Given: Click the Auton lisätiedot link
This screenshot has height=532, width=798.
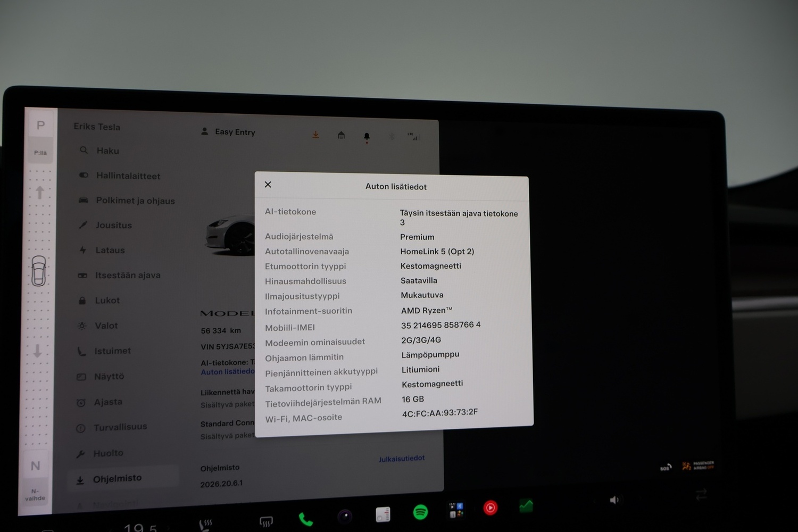Looking at the screenshot, I should [x=228, y=372].
